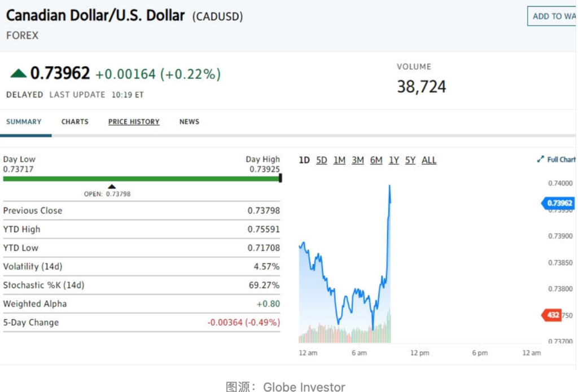
Task: Open the Summary tab
Action: (24, 122)
